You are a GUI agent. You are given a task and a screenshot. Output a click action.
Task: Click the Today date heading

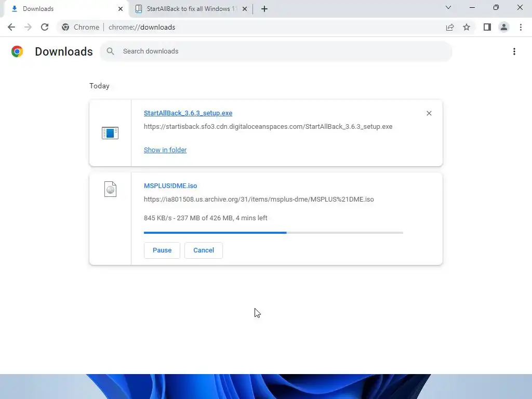[99, 86]
